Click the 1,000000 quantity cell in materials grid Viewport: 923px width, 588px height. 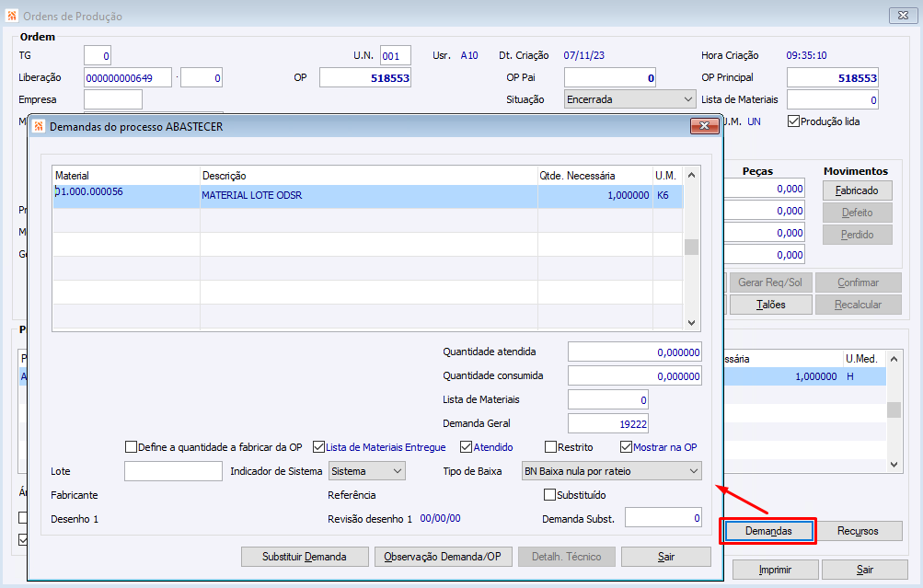click(594, 195)
